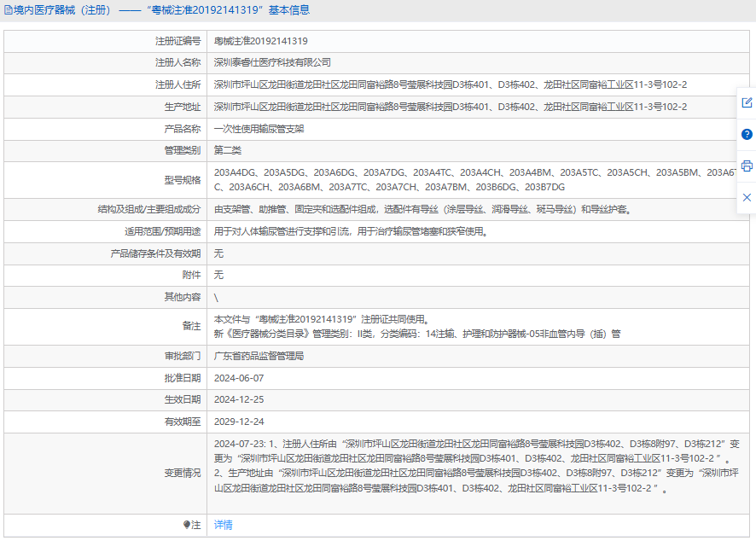Click the 注册人住所 label cell
Screen dimensions: 756x541
coord(106,84)
